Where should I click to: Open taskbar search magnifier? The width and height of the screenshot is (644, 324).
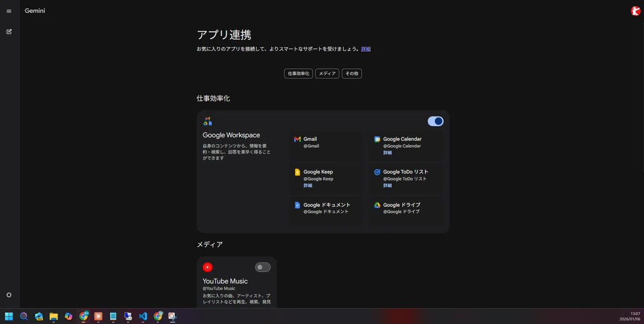24,316
